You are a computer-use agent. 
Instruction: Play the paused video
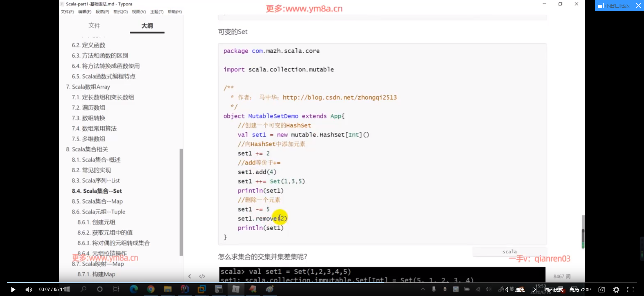click(13, 290)
